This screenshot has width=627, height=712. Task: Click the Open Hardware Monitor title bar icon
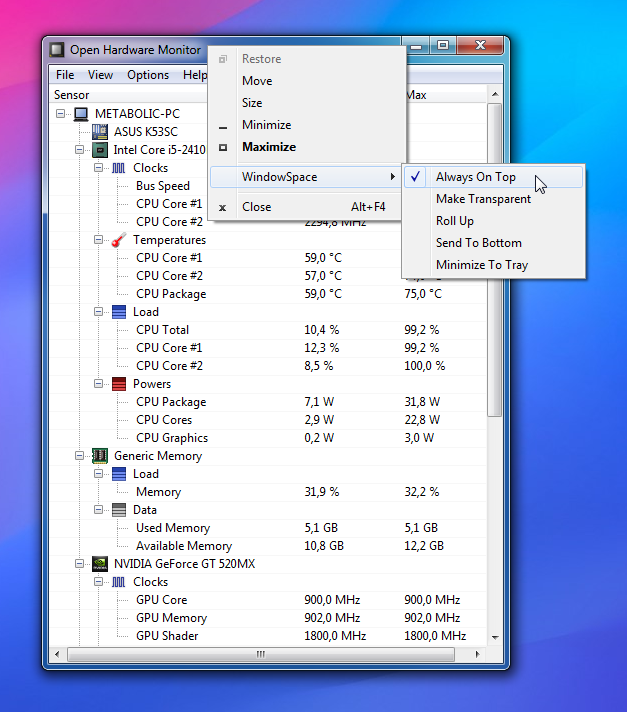click(57, 50)
